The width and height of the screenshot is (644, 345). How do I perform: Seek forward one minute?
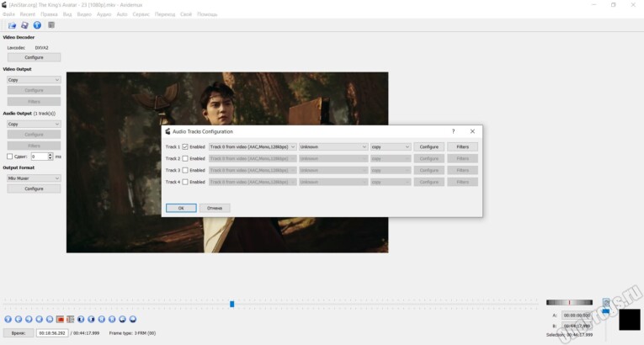pos(133,319)
